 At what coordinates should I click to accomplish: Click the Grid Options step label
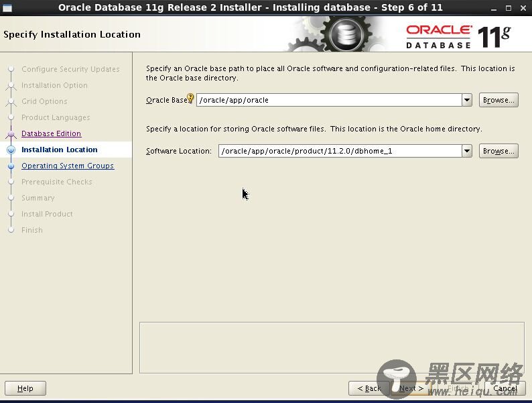tap(44, 101)
